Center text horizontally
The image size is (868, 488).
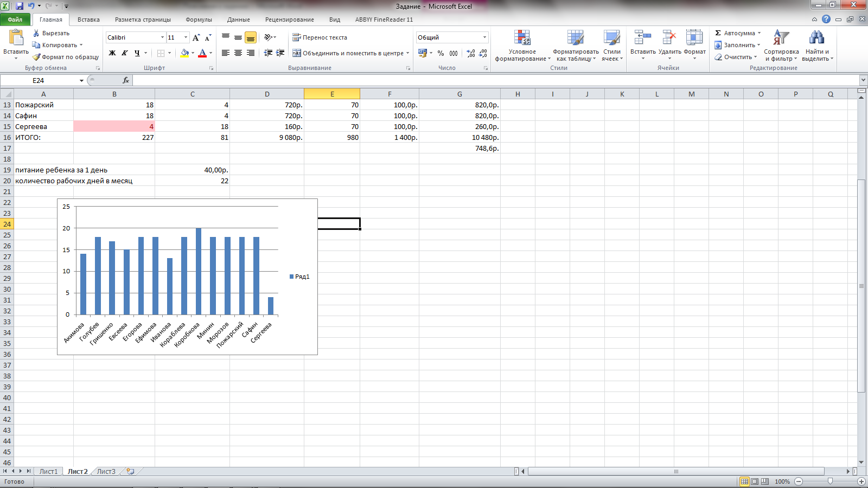[x=238, y=53]
